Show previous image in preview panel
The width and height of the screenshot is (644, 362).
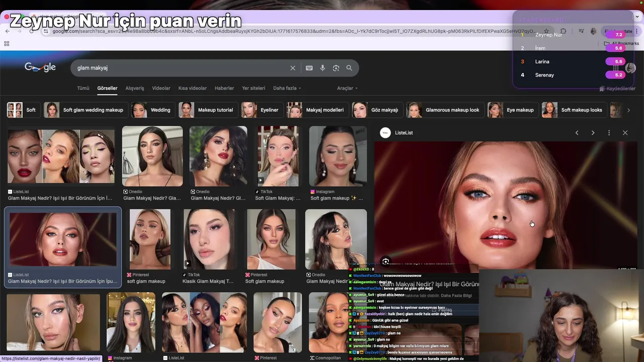point(577,133)
